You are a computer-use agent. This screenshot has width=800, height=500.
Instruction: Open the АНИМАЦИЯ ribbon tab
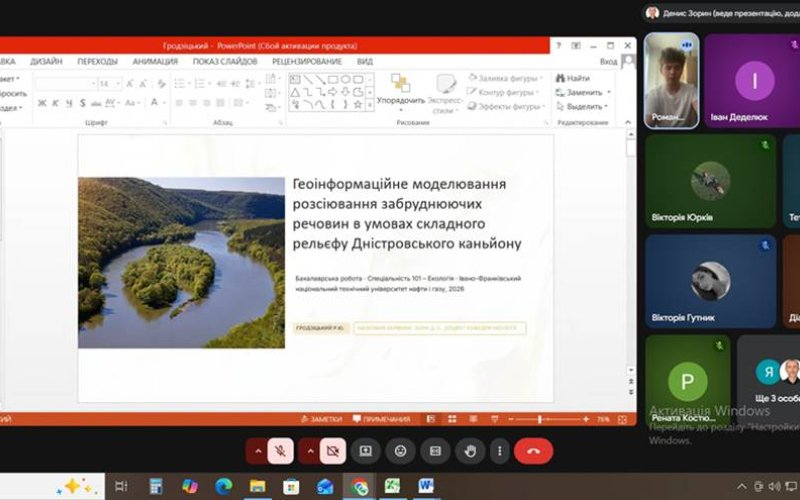(155, 61)
